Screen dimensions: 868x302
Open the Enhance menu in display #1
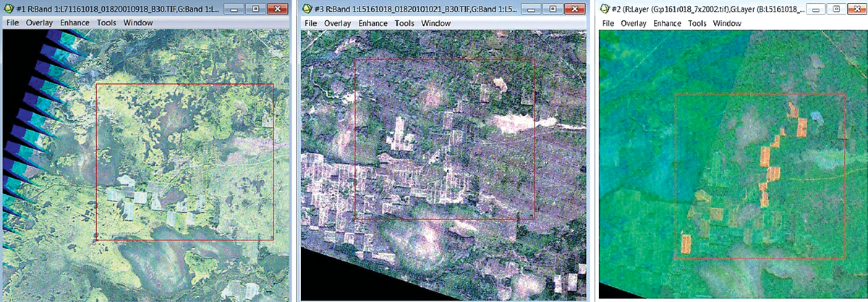(x=74, y=22)
